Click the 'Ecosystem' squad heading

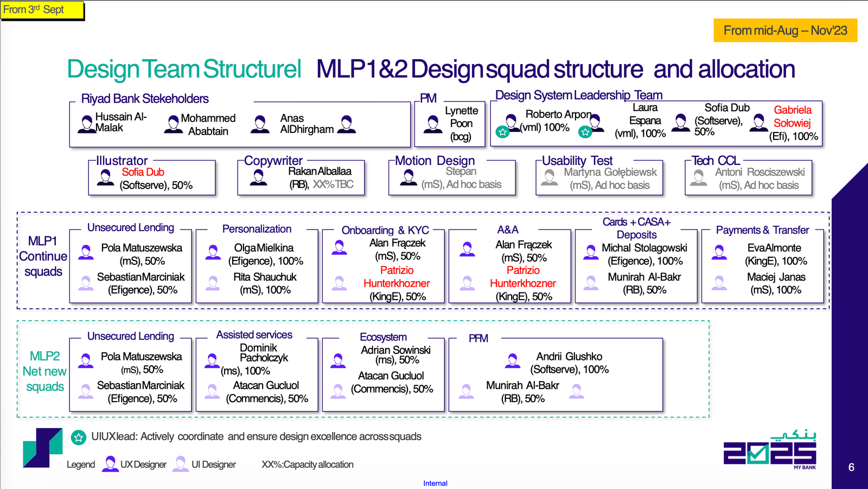(x=383, y=337)
